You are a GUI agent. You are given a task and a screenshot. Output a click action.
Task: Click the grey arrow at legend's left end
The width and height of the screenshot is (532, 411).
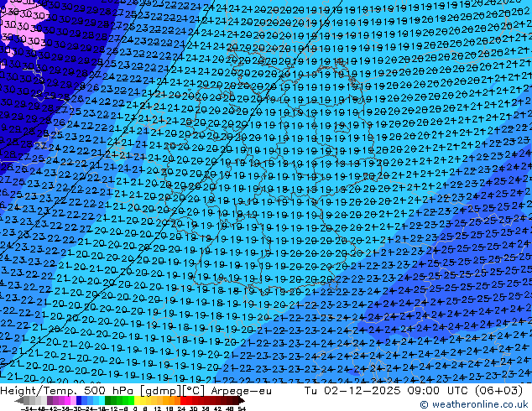tap(18, 401)
